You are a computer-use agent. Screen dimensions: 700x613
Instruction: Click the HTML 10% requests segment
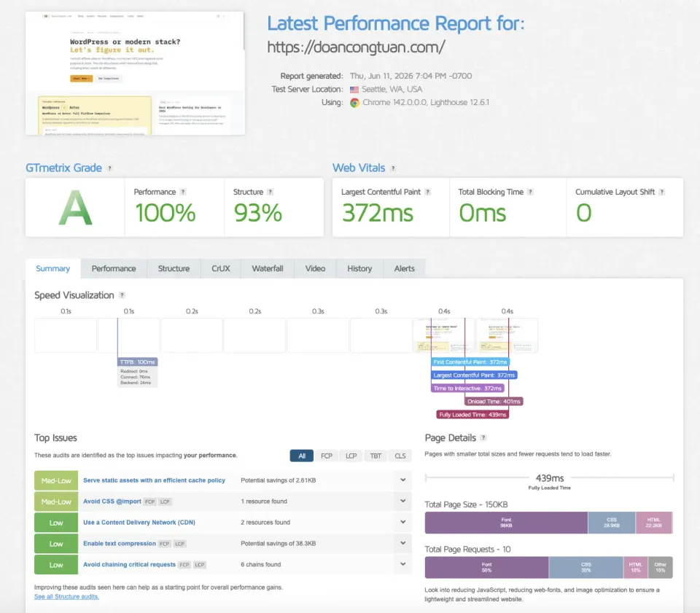636,568
